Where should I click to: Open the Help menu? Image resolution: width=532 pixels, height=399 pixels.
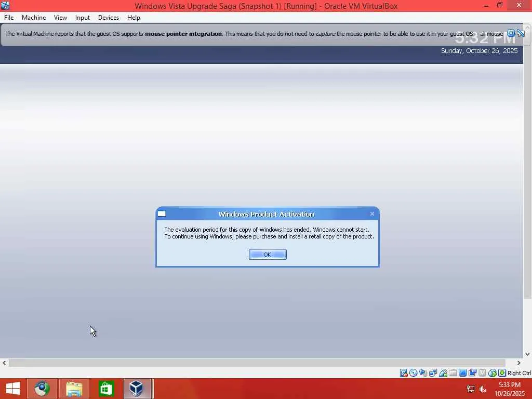(x=134, y=18)
